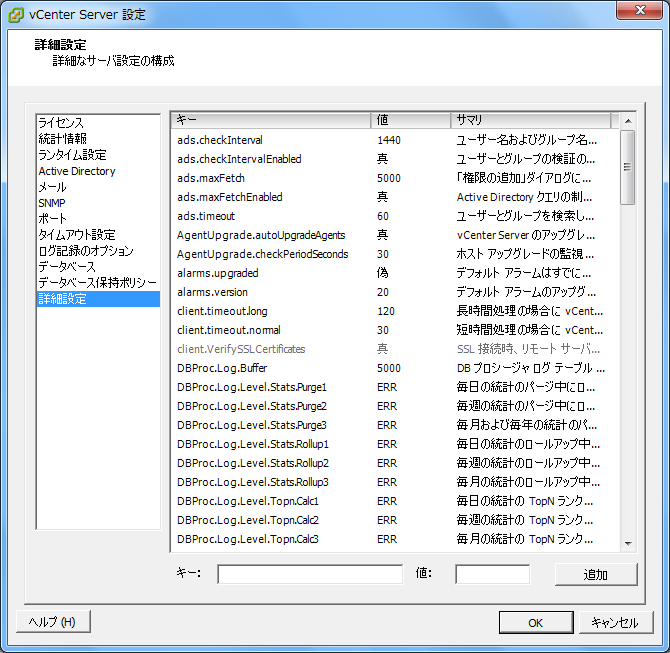Click summary text of ads.maxFetchEnabled row
670x653 pixels.
[524, 197]
